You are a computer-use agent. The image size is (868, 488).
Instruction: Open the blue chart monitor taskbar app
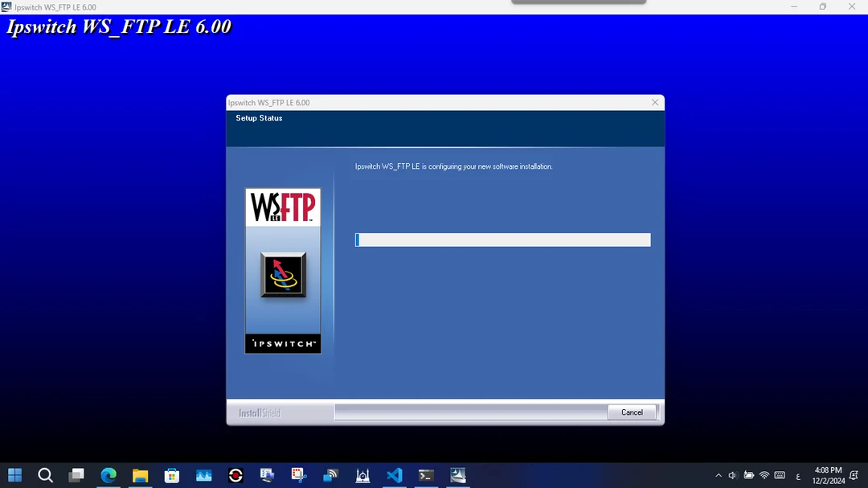(203, 475)
